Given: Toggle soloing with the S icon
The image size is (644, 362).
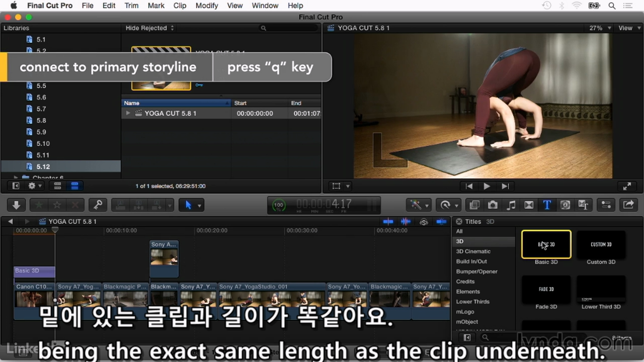Looking at the screenshot, I should click(x=424, y=222).
